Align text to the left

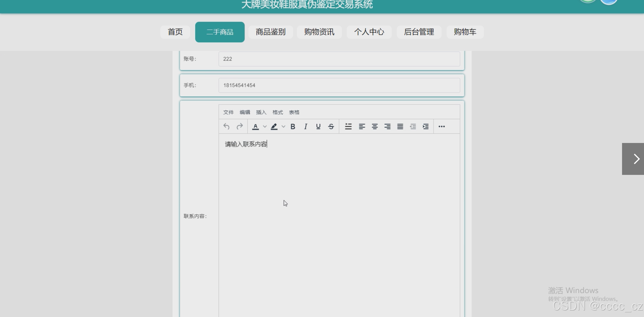pos(362,126)
